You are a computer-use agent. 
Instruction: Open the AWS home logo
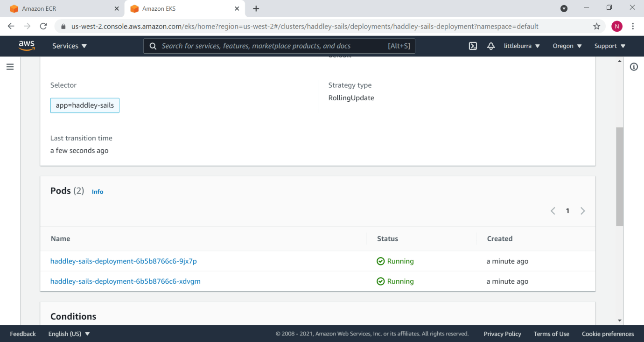click(27, 46)
